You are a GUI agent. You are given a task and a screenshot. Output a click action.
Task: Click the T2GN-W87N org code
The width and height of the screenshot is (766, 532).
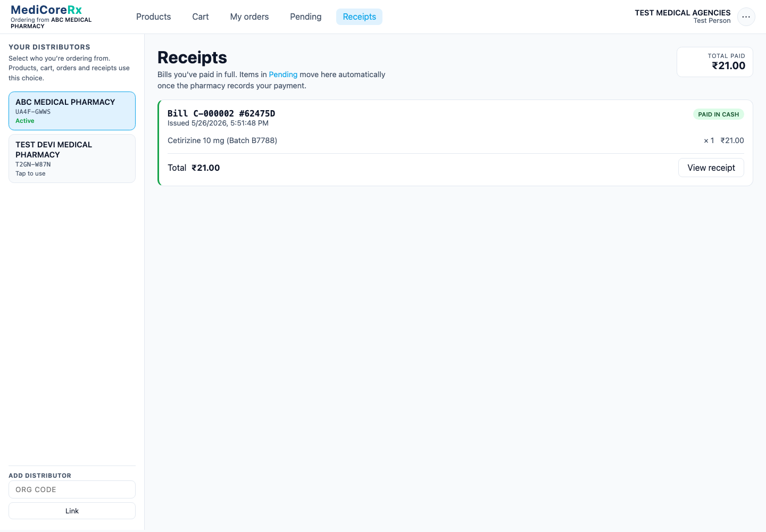[x=33, y=164]
